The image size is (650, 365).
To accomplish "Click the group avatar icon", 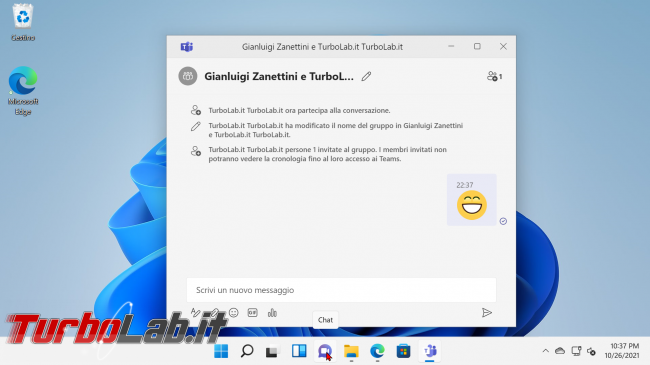I will click(188, 76).
